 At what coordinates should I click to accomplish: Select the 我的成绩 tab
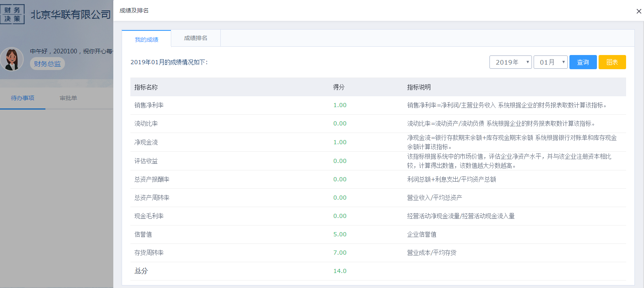[146, 40]
